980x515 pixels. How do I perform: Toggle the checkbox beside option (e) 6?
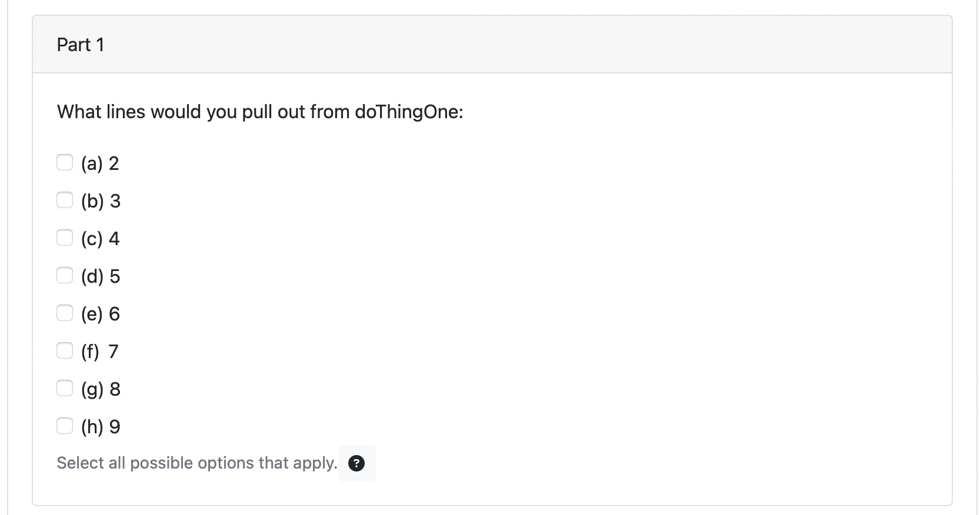[65, 313]
